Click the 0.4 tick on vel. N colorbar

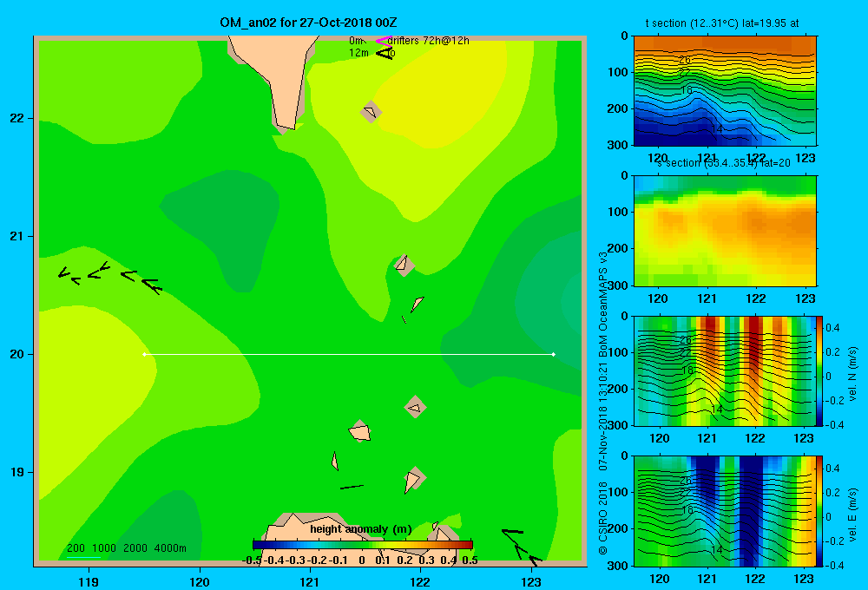(832, 328)
